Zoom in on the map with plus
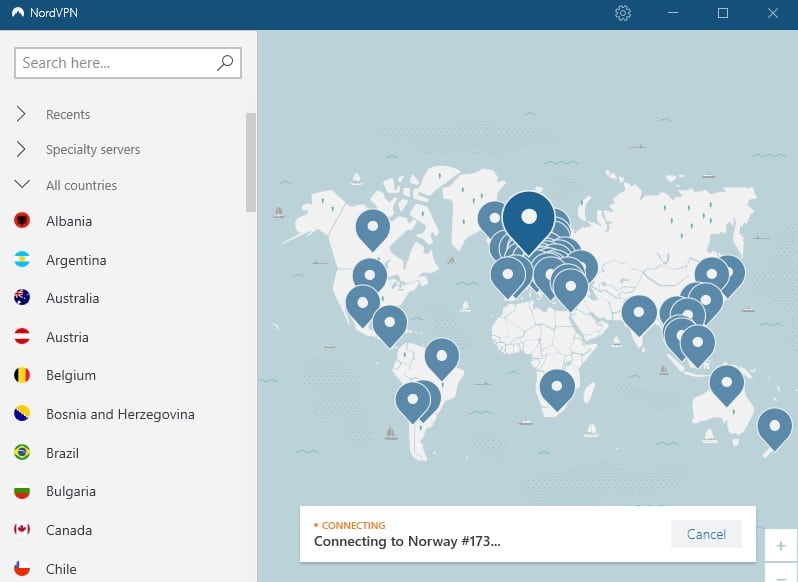 [781, 546]
